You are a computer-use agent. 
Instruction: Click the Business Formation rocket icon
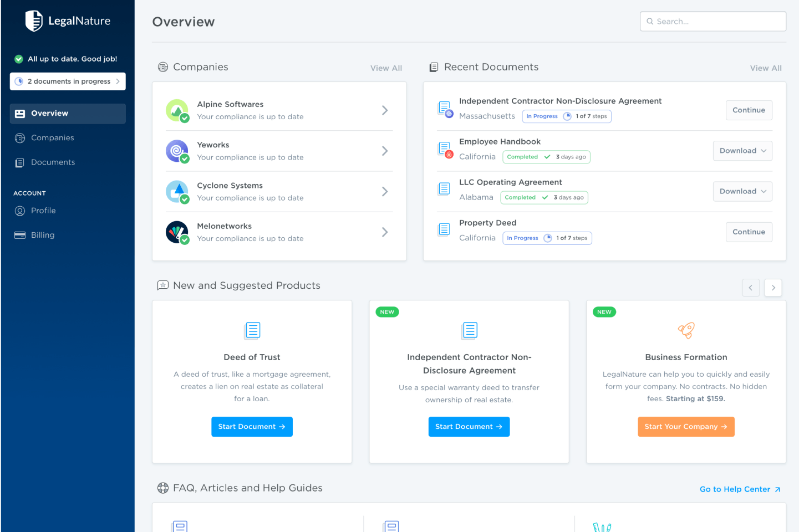(x=686, y=330)
